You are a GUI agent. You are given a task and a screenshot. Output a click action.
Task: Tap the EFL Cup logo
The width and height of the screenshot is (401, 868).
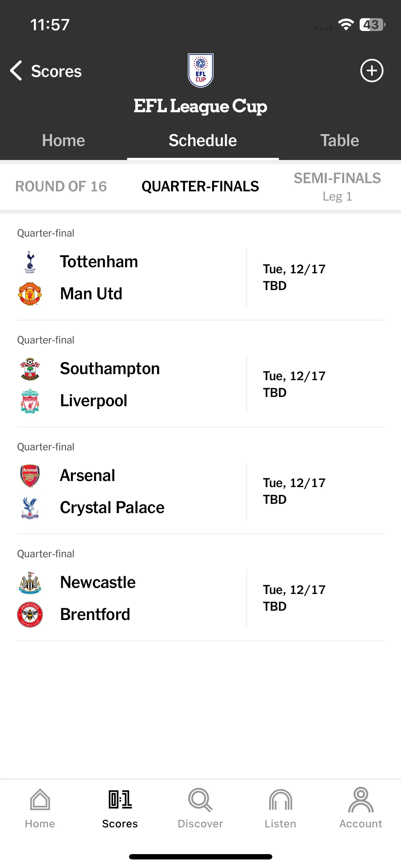coord(201,71)
